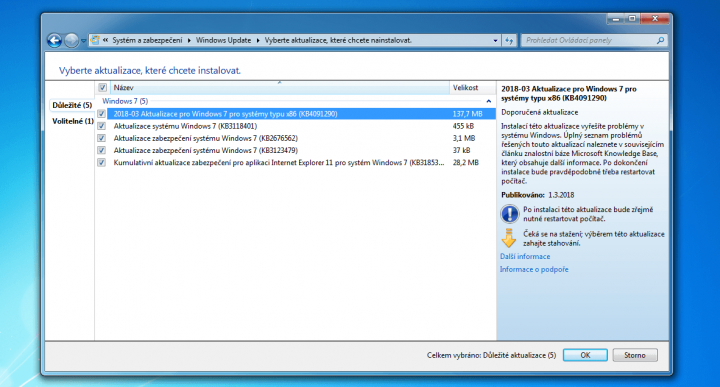The width and height of the screenshot is (720, 387).
Task: Open recent pages dropdown next to nav arrows
Action: pyautogui.click(x=84, y=41)
